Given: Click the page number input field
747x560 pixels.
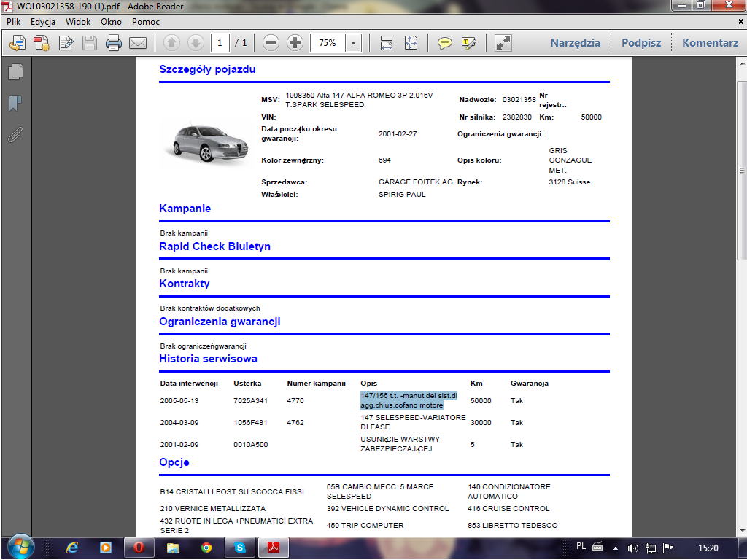Looking at the screenshot, I should (220, 43).
